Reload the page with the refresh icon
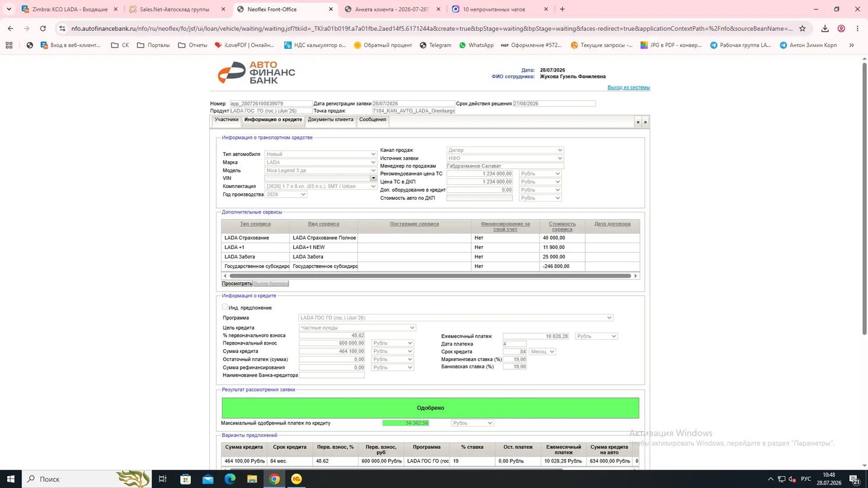The height and width of the screenshot is (488, 868). point(43,28)
